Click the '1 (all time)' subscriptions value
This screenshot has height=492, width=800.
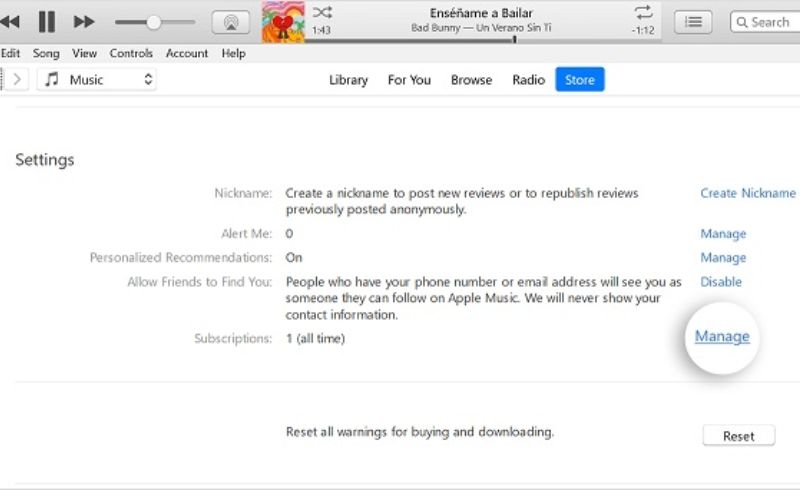point(315,338)
